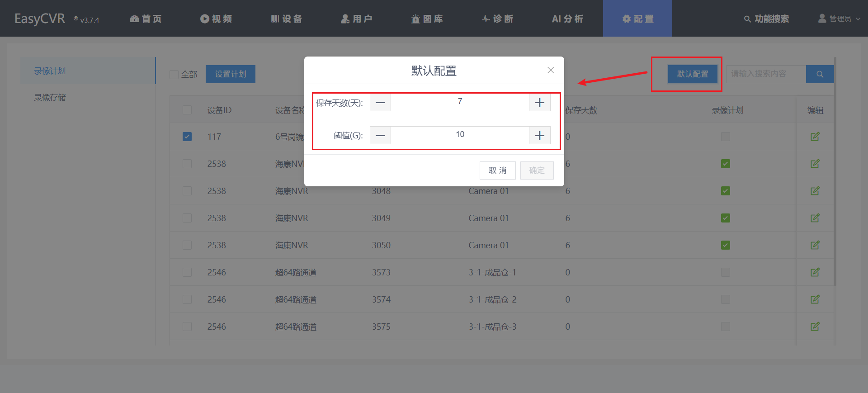Open the 管理员 user dropdown

click(x=839, y=19)
